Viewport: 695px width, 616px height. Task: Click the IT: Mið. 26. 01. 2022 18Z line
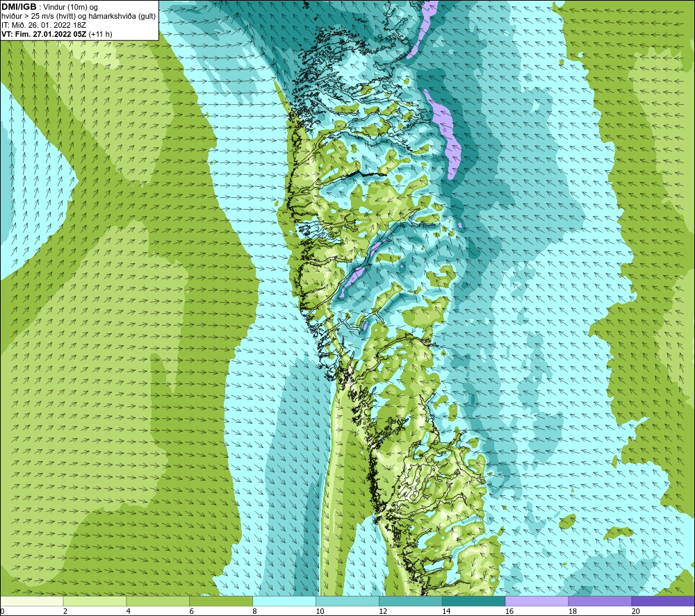tap(43, 25)
